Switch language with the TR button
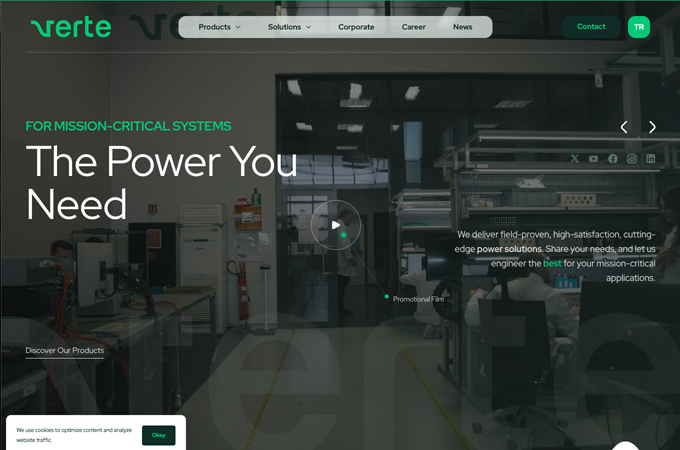 point(639,27)
